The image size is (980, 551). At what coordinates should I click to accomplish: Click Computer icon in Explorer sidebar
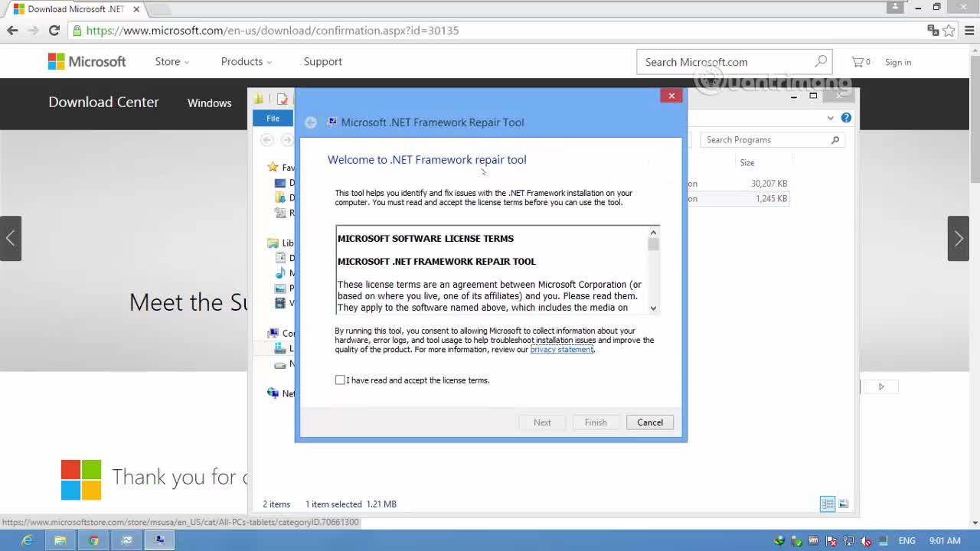coord(273,334)
